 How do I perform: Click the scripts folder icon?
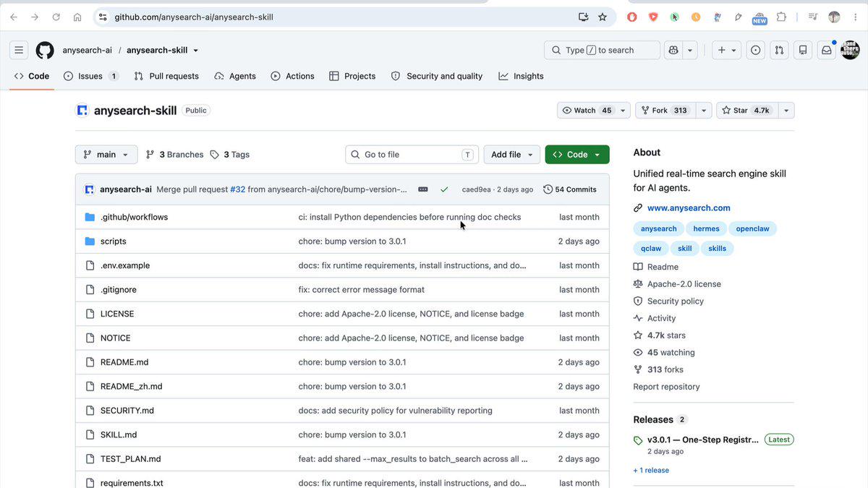[90, 241]
